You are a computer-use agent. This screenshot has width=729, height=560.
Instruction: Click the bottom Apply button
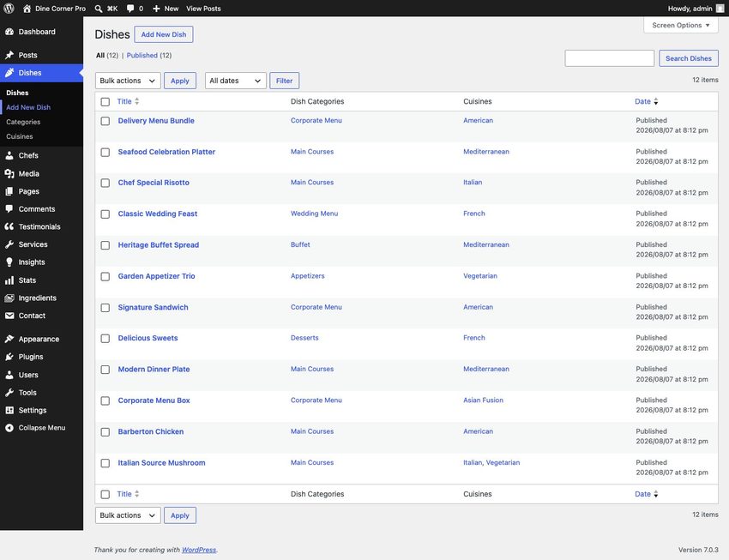point(180,515)
